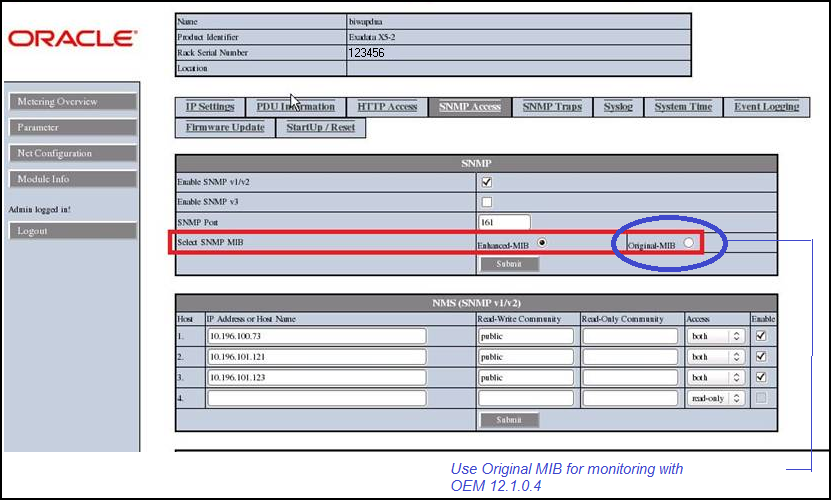This screenshot has height=500, width=831.
Task: Open the Parameter sidebar page
Action: [x=73, y=128]
